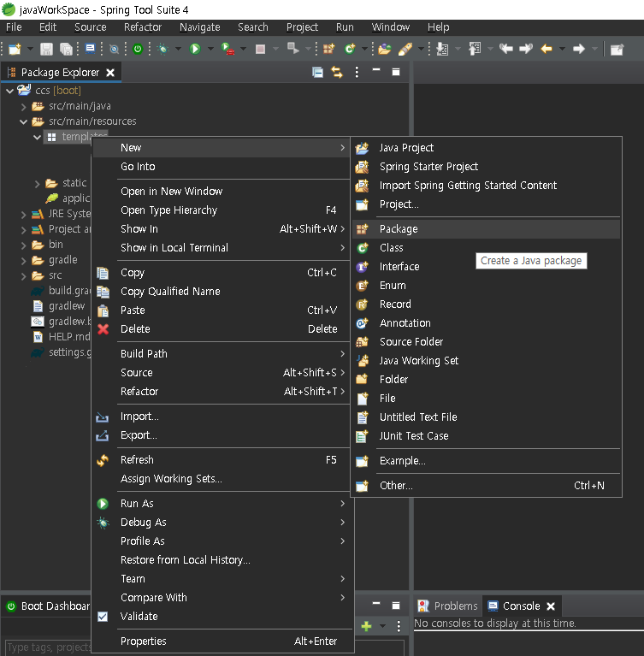
Task: Select the HELP.md file in tree
Action: (62, 337)
